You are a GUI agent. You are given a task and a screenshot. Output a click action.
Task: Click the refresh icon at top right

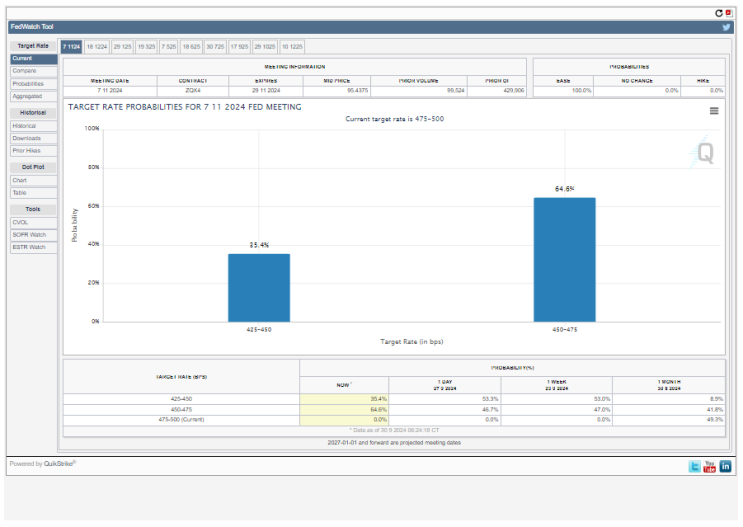719,13
